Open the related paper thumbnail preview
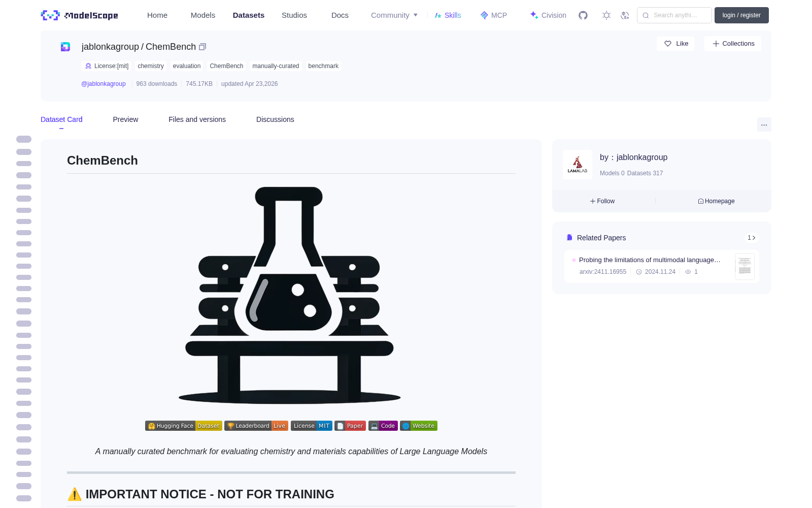 point(745,266)
